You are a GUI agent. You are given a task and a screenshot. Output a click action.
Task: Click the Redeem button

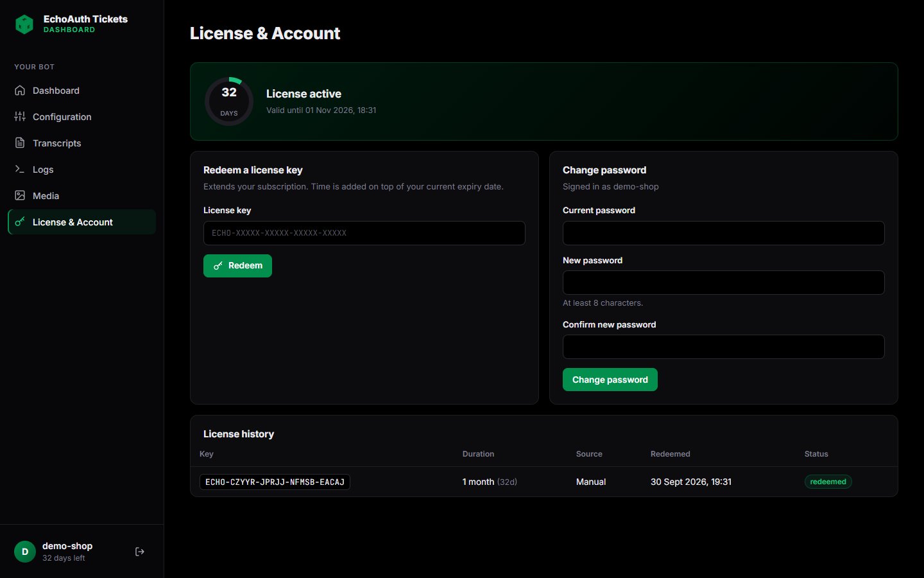tap(237, 266)
